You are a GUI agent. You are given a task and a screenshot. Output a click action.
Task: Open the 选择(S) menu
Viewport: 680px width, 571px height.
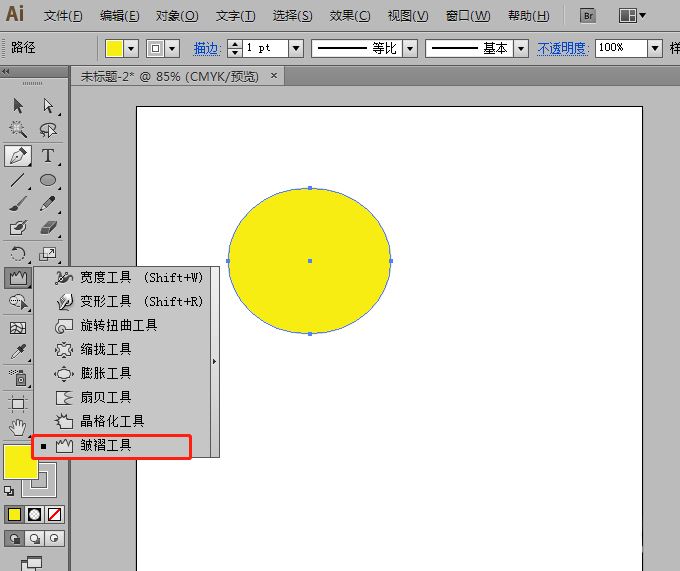[x=292, y=16]
